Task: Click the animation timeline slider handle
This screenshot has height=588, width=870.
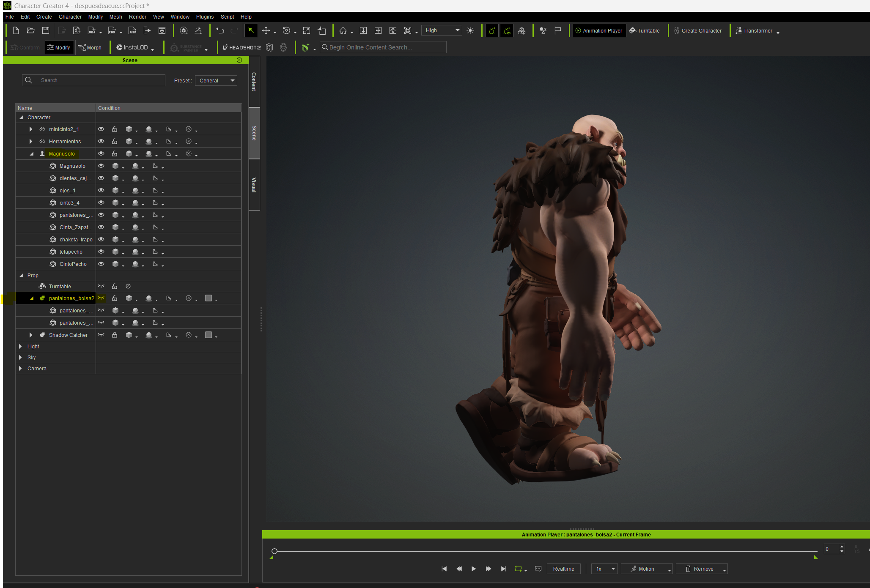Action: pos(274,551)
